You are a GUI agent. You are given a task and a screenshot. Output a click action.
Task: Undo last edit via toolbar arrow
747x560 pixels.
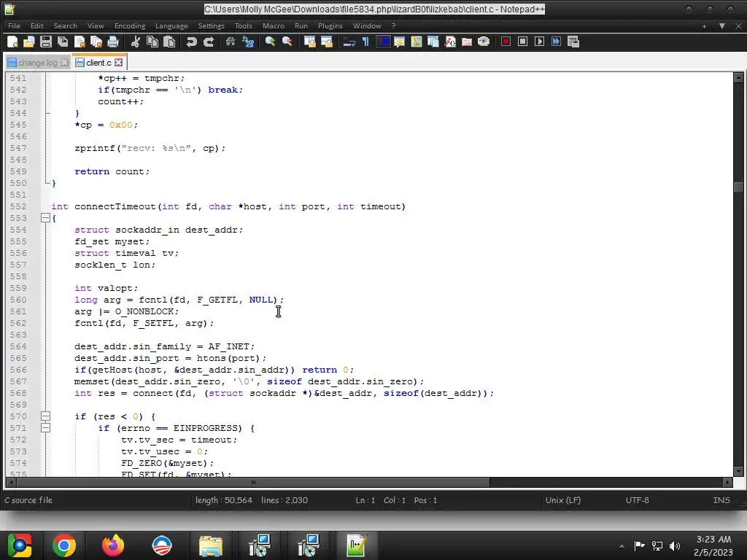(192, 42)
